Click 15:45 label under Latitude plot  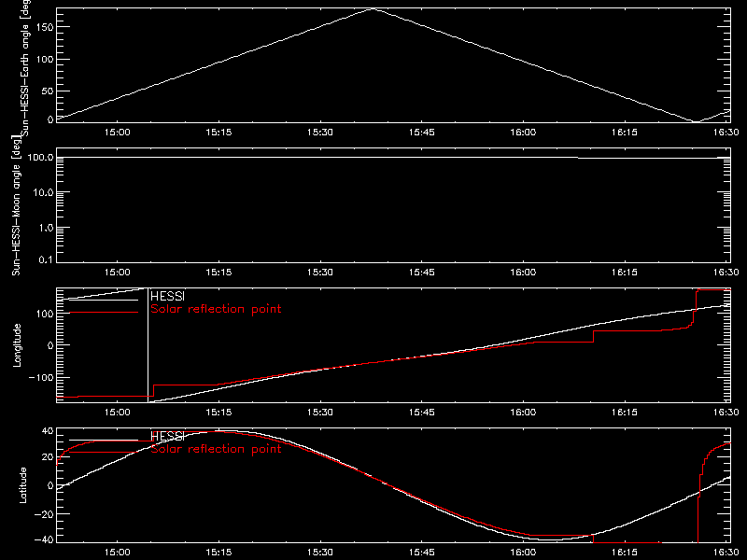[x=422, y=552]
